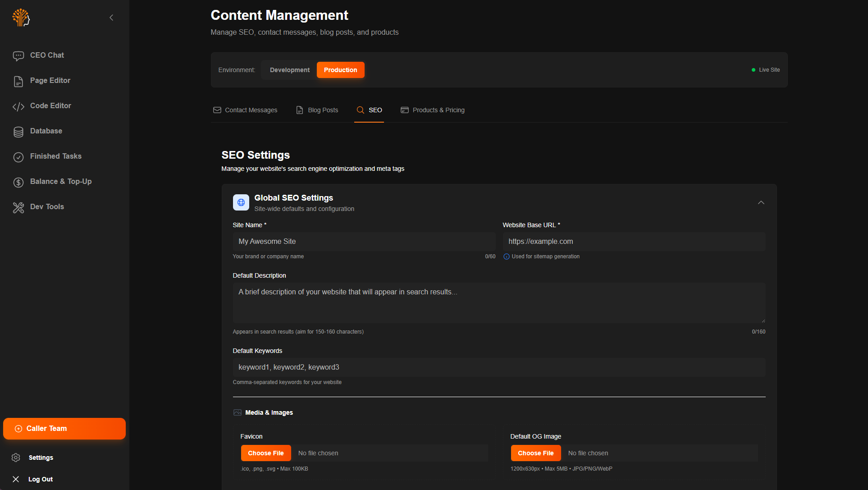This screenshot has height=490, width=868.
Task: Click the app brain logo
Action: (21, 18)
